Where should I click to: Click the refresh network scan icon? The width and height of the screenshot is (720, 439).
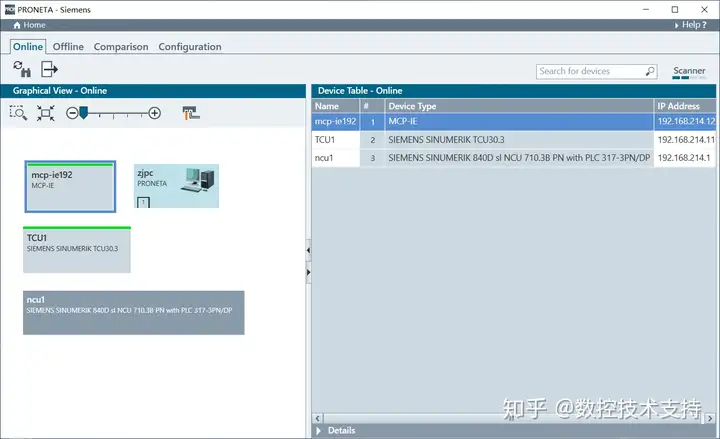[22, 69]
